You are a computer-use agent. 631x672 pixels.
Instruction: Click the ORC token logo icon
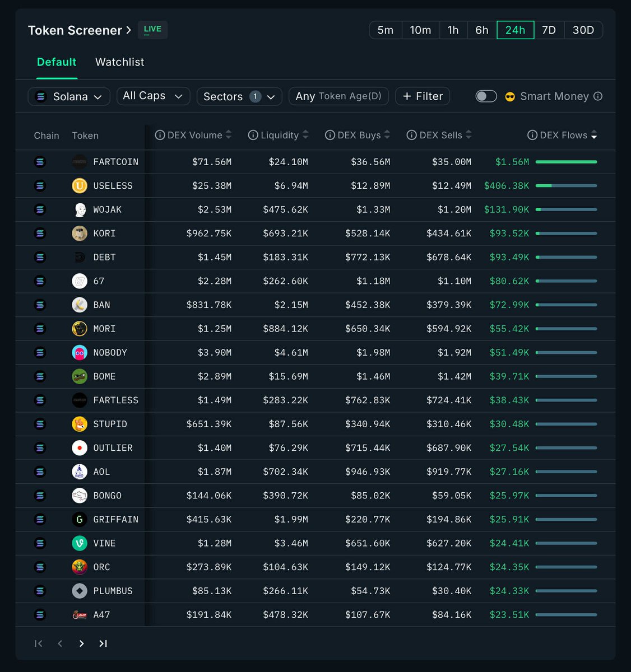[80, 567]
